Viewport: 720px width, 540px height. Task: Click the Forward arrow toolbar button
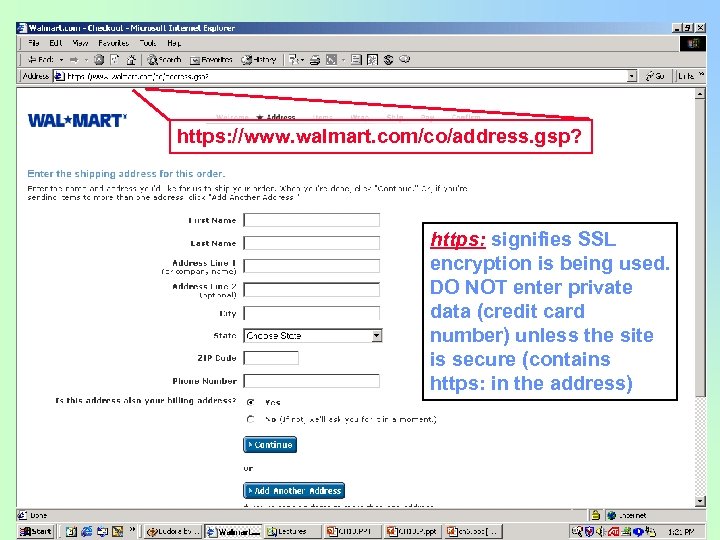74,60
